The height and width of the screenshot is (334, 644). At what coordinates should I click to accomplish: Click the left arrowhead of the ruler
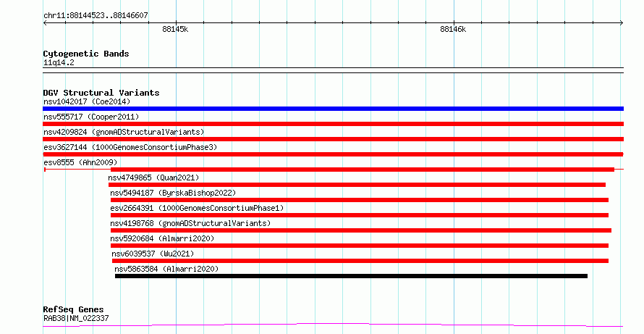(45, 23)
